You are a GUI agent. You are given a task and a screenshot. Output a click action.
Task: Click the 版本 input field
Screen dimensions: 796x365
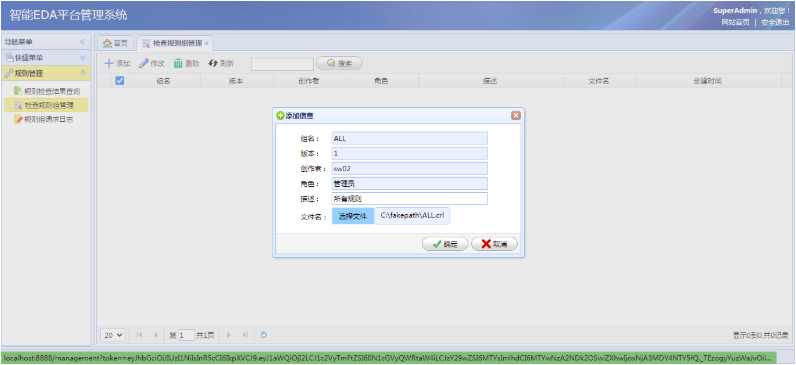coord(410,154)
